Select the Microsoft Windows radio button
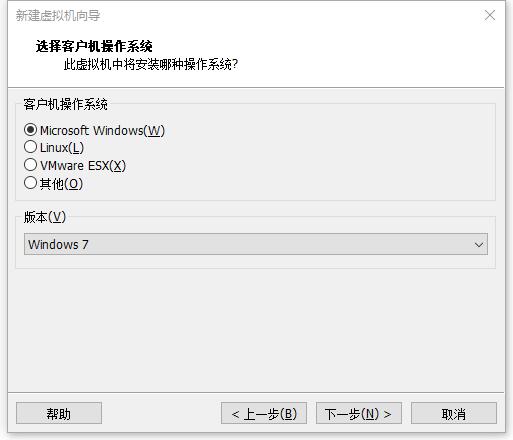Viewport: 513px width, 440px height. 30,130
